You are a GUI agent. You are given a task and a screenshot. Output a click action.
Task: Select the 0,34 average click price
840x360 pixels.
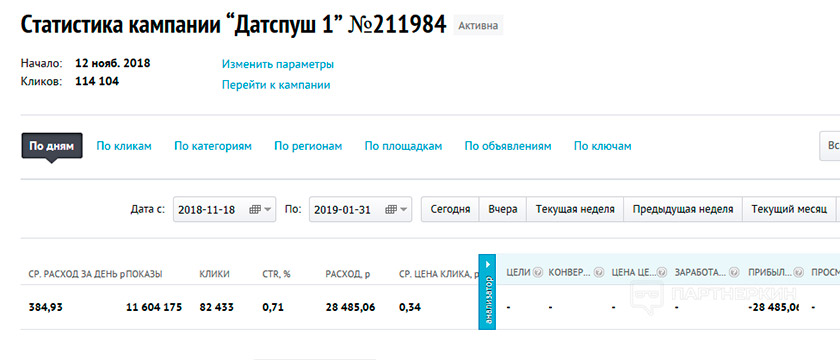point(410,308)
